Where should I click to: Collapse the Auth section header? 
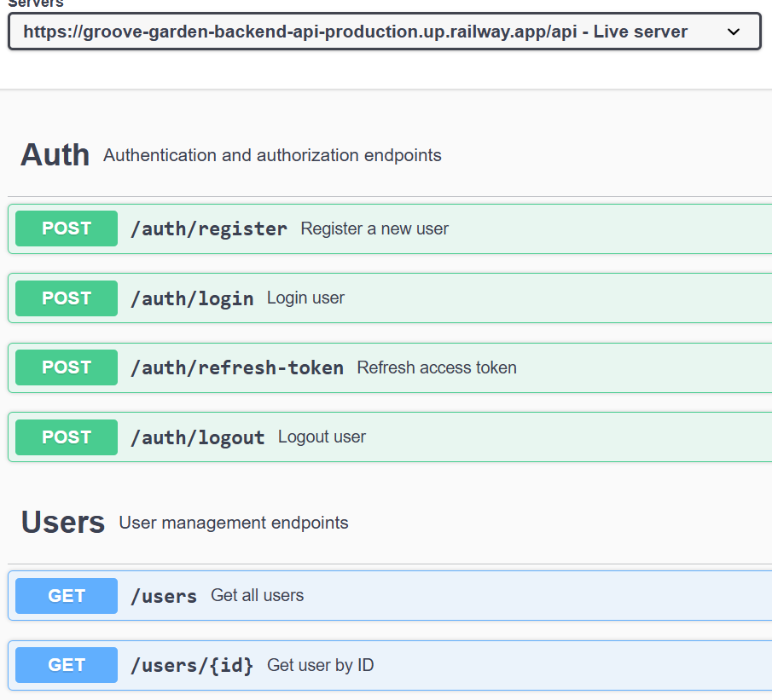55,154
